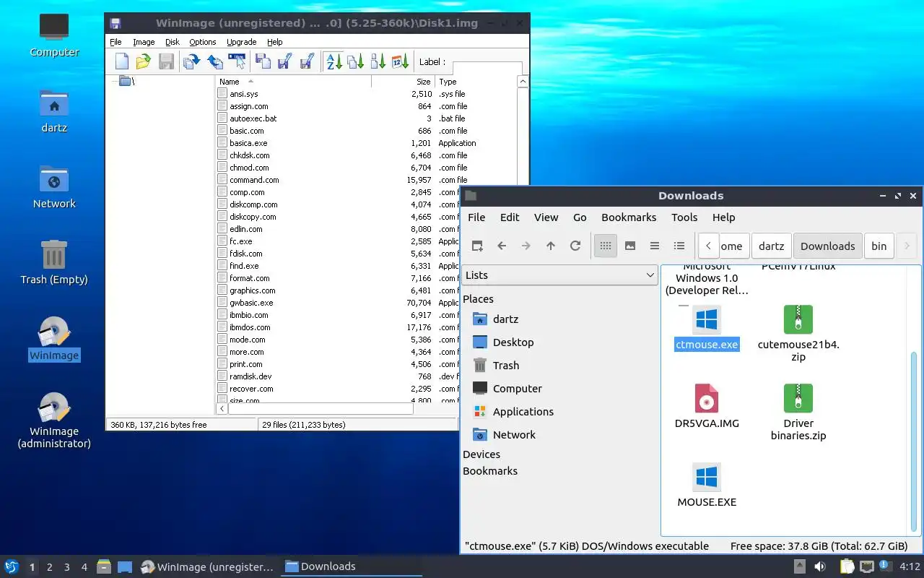Viewport: 924px width, 578px height.
Task: Open the Go menu in Downloads window
Action: pyautogui.click(x=580, y=217)
